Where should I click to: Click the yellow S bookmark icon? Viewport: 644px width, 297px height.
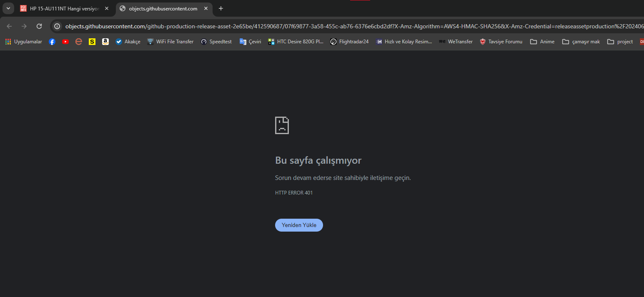point(92,42)
